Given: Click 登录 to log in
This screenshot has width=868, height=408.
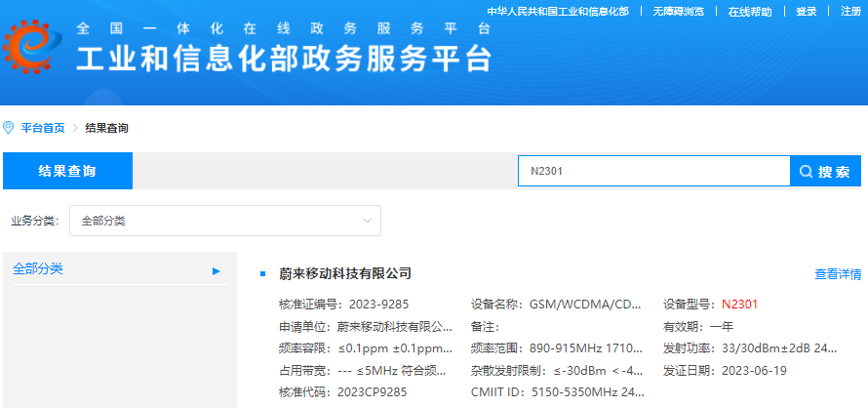Looking at the screenshot, I should [806, 12].
